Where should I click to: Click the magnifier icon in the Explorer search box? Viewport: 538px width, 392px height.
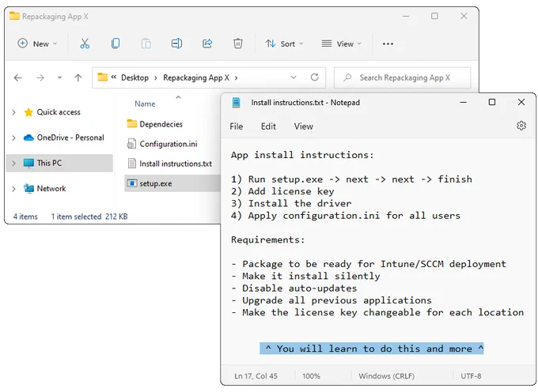coord(347,77)
